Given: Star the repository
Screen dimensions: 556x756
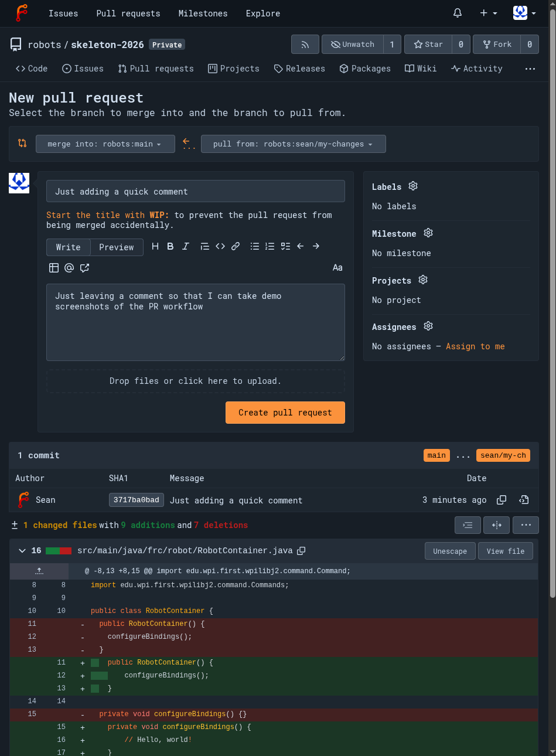Looking at the screenshot, I should click(x=428, y=45).
